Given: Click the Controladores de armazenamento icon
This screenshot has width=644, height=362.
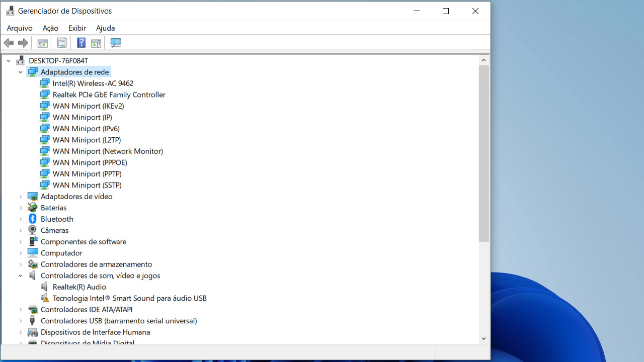Looking at the screenshot, I should (x=33, y=264).
